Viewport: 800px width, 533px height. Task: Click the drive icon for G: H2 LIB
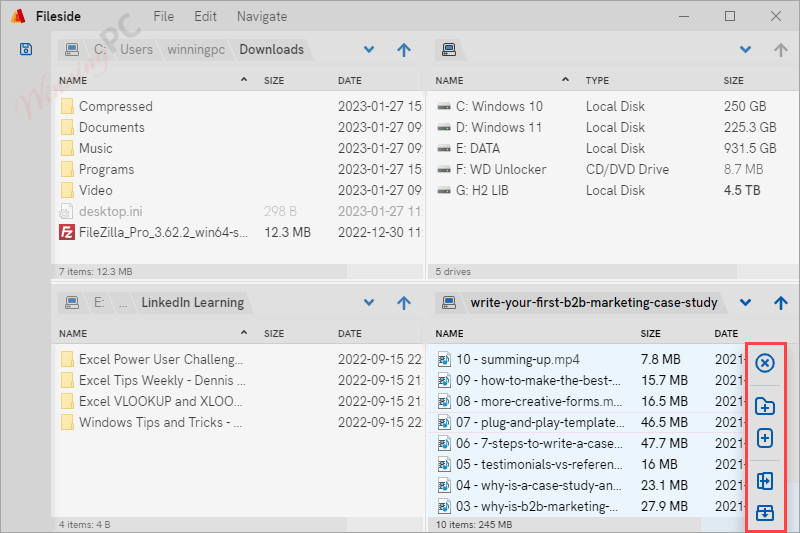click(x=444, y=191)
